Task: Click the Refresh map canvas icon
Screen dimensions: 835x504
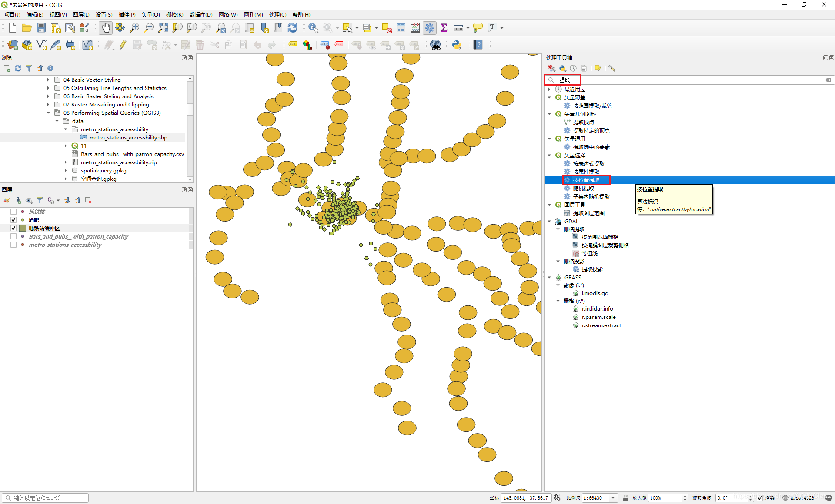Action: pyautogui.click(x=292, y=28)
